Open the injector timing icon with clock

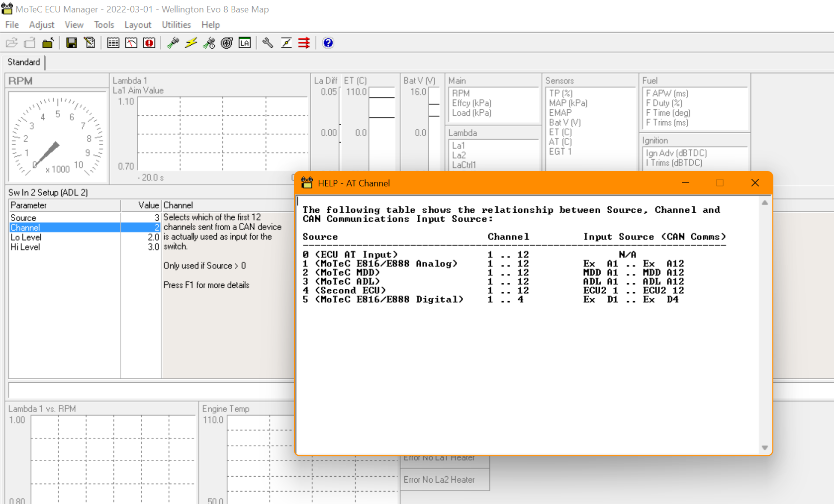(209, 43)
